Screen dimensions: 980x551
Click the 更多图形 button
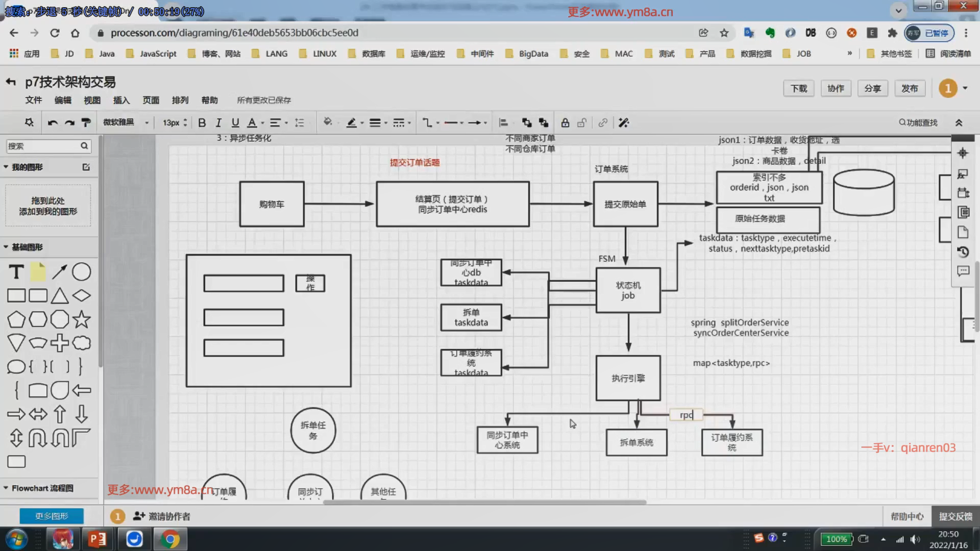click(x=52, y=516)
